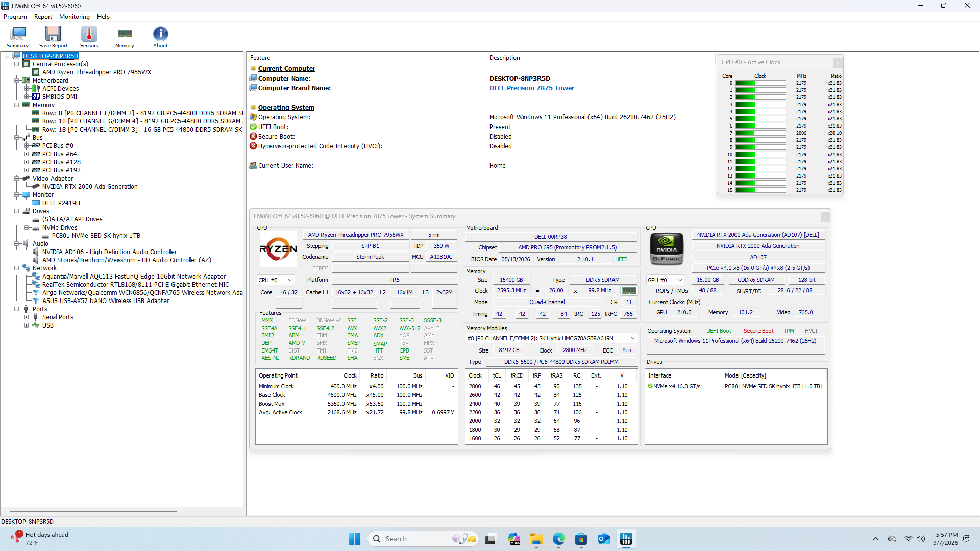Open the GPU #0 selector dropdown
The width and height of the screenshot is (980, 551).
pos(665,280)
